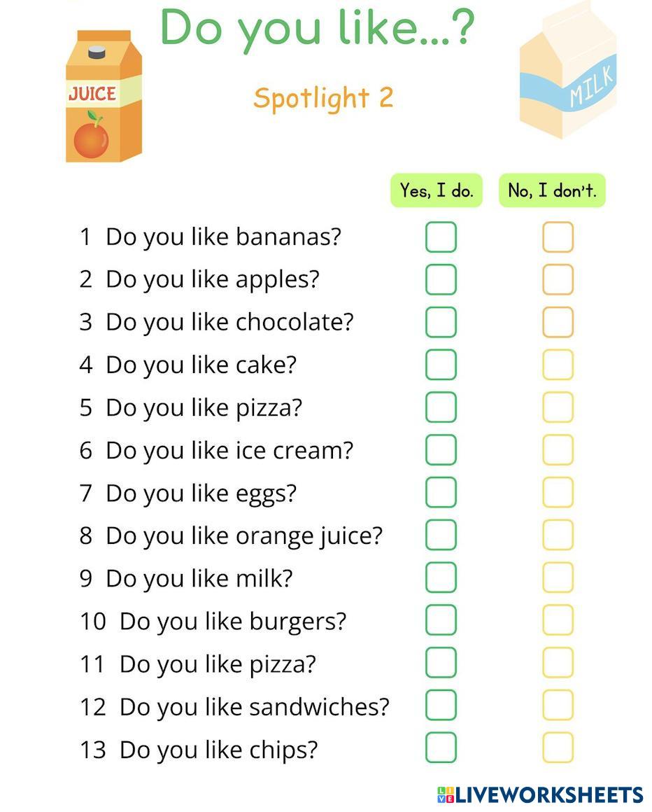Viewport: 652px width, 812px height.
Task: Open the LIVEWORKSHEETS link text
Action: [x=549, y=794]
